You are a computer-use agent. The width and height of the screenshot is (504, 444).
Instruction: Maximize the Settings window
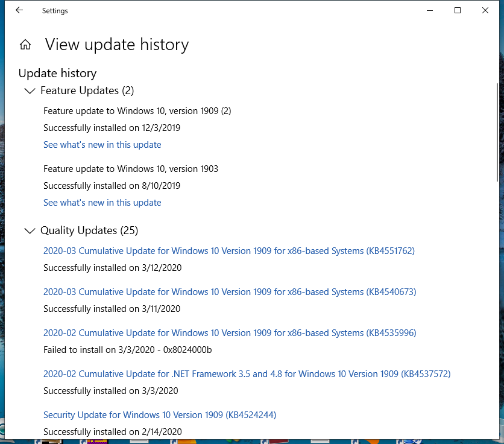(x=458, y=11)
